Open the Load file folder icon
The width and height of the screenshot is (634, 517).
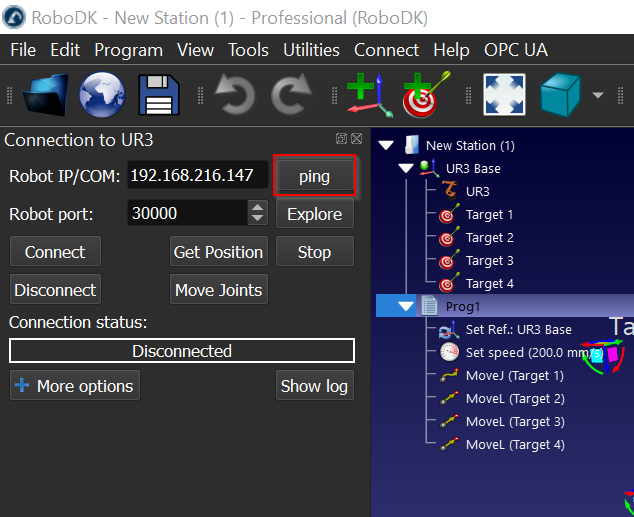pyautogui.click(x=45, y=95)
